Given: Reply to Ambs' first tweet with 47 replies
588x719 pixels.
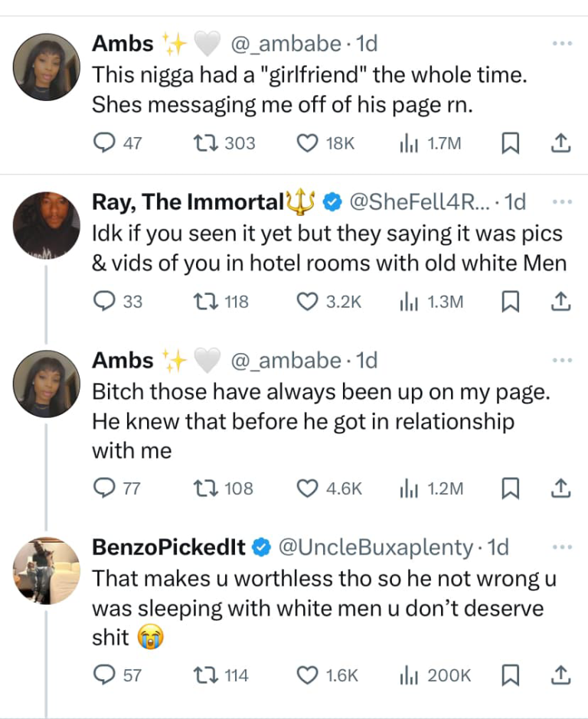Looking at the screenshot, I should (104, 143).
